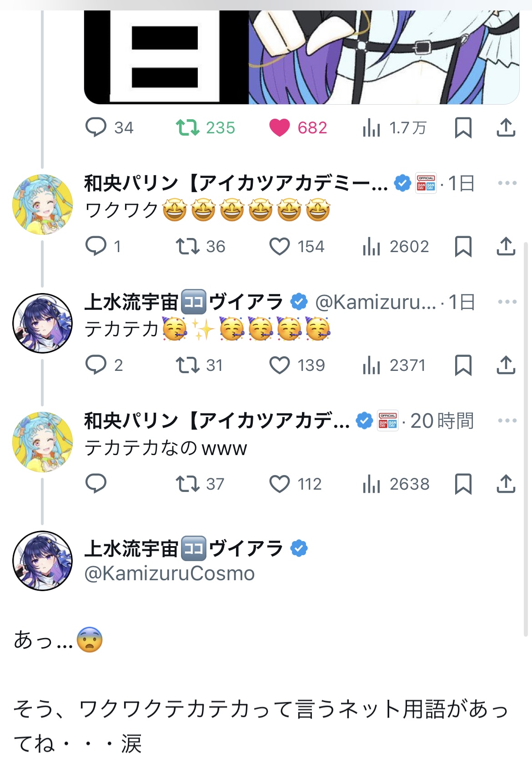Undo the repost showing 235 reposts

coord(187,128)
